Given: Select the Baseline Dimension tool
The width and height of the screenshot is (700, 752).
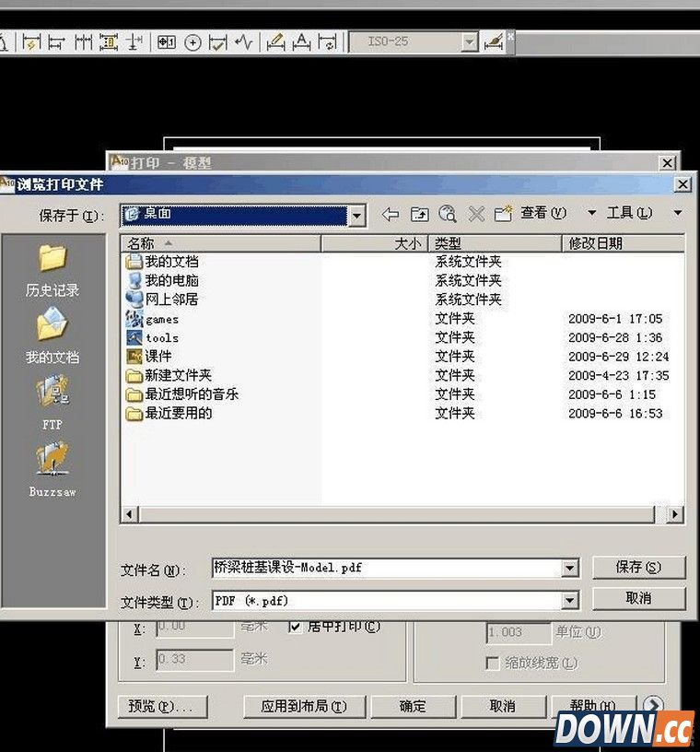Looking at the screenshot, I should tap(56, 42).
